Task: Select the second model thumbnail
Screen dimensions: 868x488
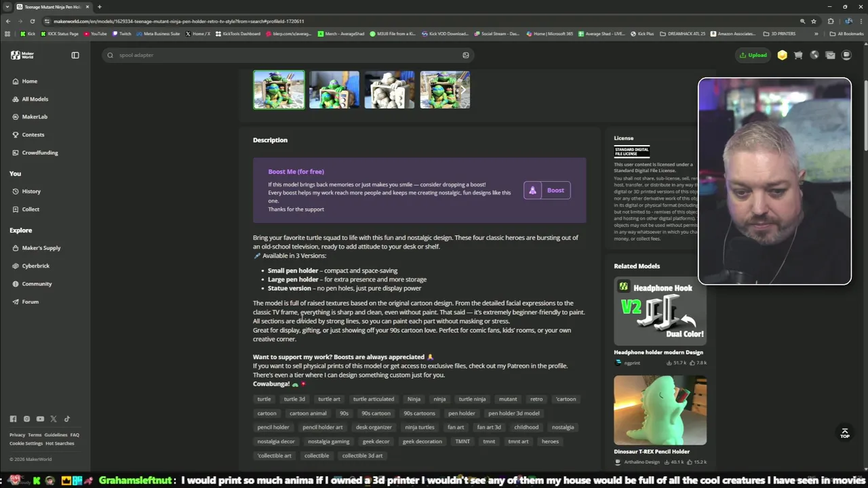Action: click(x=334, y=89)
